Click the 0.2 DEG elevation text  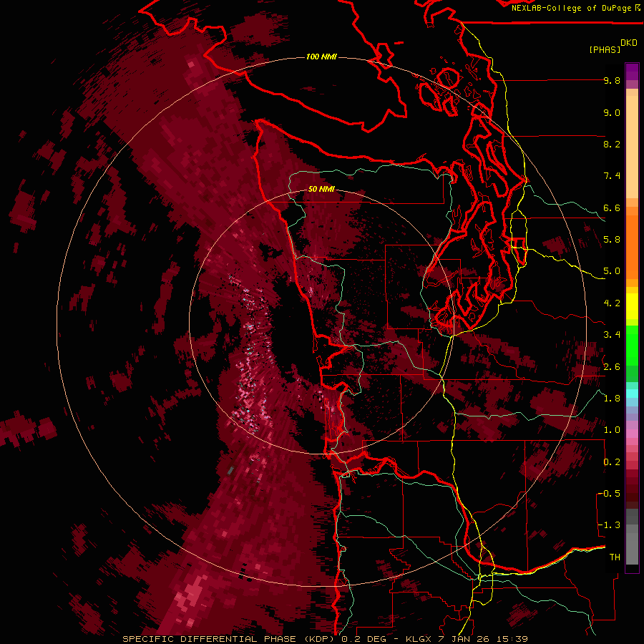364,639
